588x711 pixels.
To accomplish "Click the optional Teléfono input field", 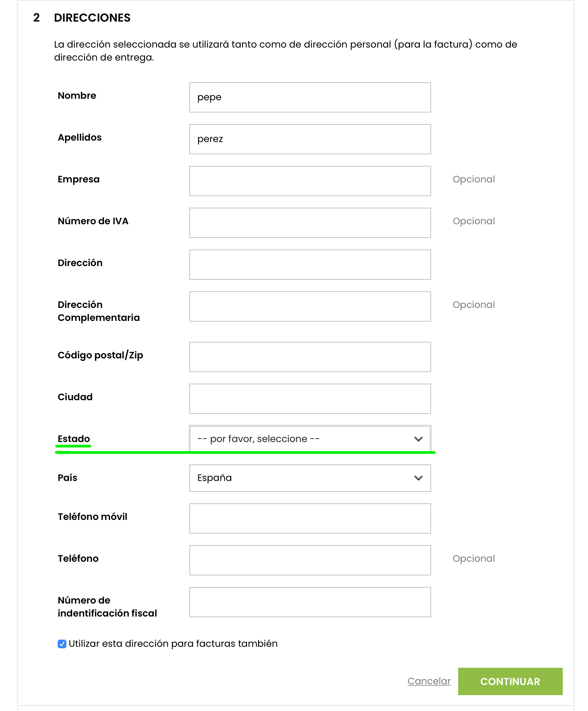I will point(310,560).
